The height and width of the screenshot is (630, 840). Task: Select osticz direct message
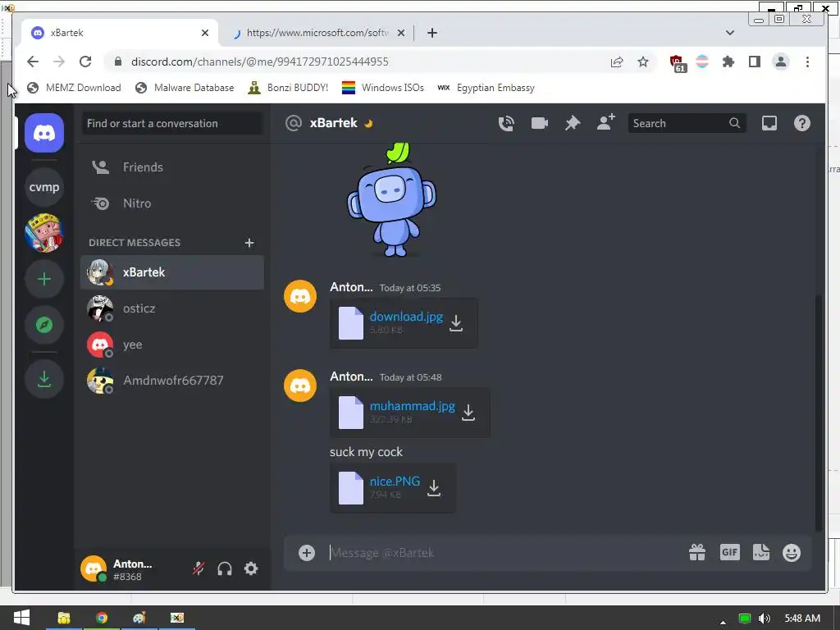click(172, 308)
